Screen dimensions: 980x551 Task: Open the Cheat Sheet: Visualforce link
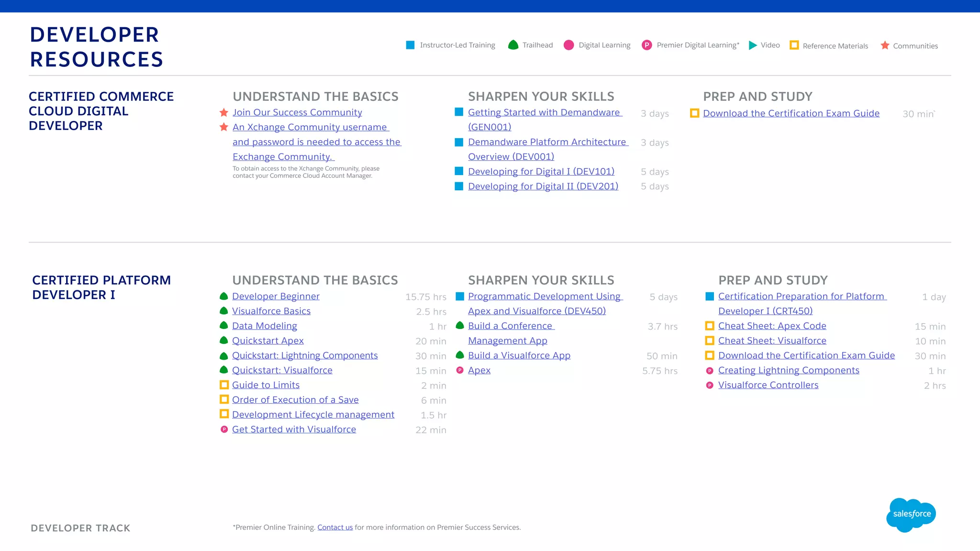[772, 341]
